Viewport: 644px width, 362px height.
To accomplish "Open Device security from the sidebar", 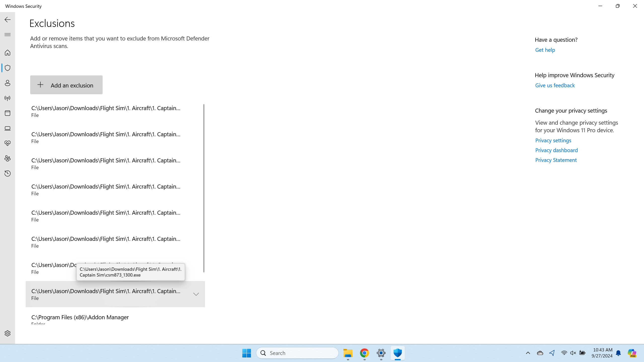I will tap(8, 128).
